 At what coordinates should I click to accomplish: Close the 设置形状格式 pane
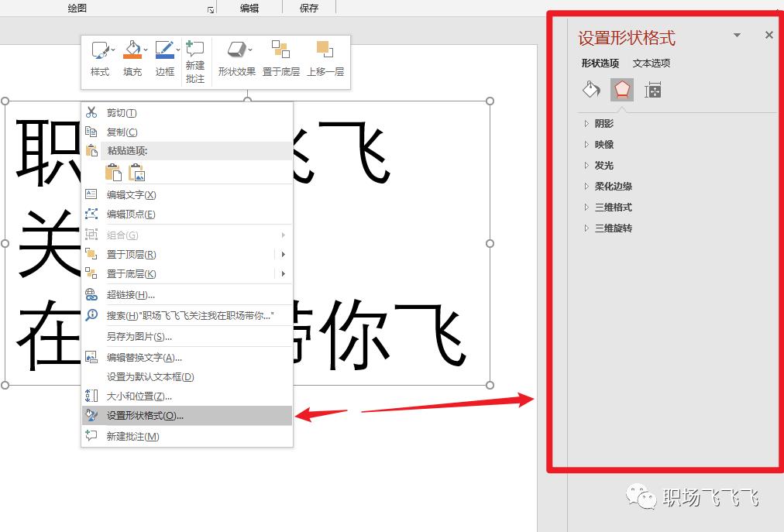[x=769, y=36]
